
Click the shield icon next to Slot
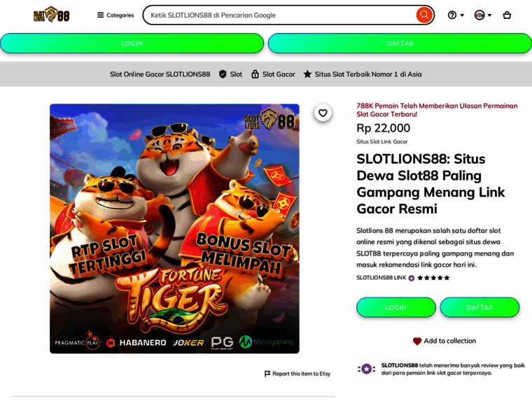click(x=223, y=74)
